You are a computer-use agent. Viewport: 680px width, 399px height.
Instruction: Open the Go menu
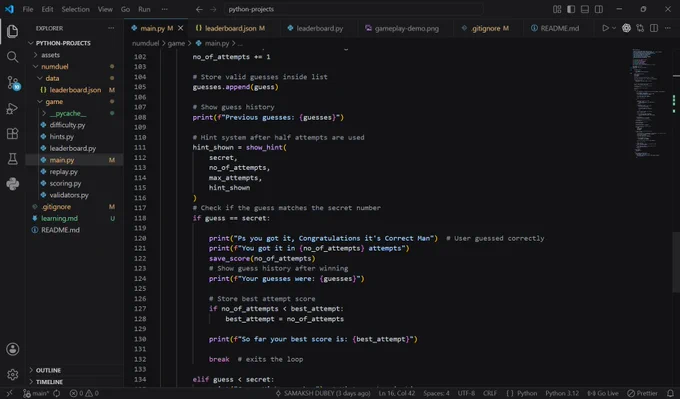(x=125, y=9)
